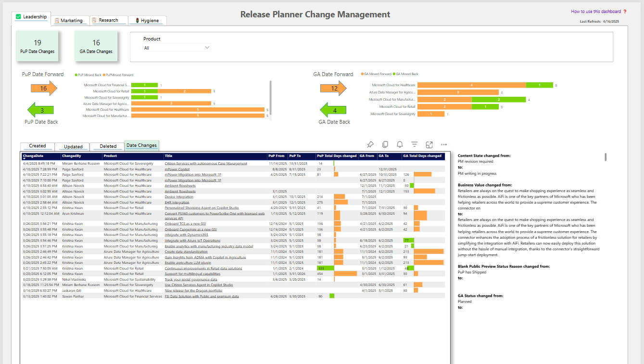Click the Sawan Parihar cell
644x364 pixels.
pos(73,297)
